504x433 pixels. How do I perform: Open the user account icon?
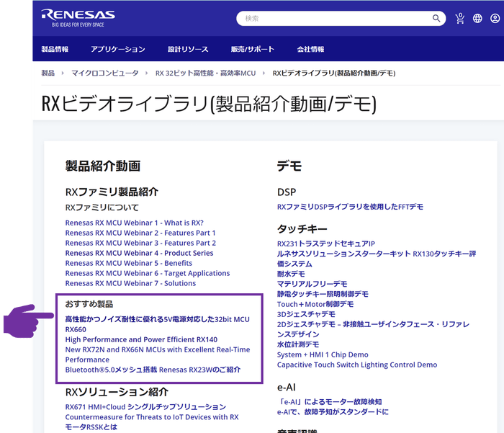click(x=495, y=18)
